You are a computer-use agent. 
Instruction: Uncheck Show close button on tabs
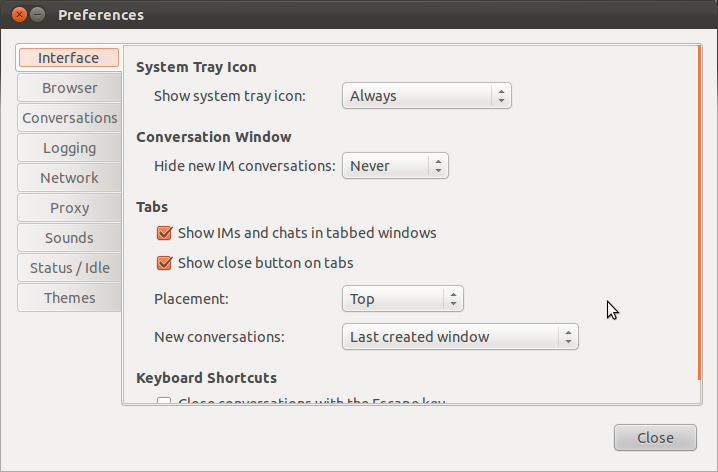point(165,264)
